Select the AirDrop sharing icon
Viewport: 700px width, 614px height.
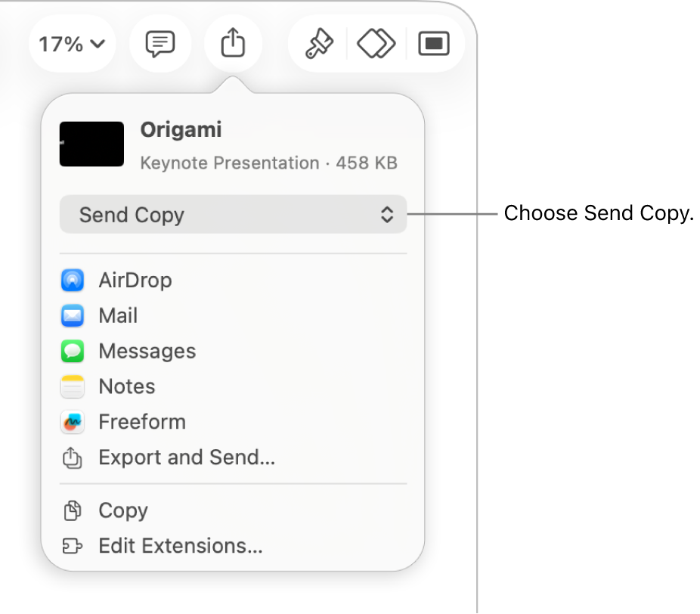[x=72, y=280]
